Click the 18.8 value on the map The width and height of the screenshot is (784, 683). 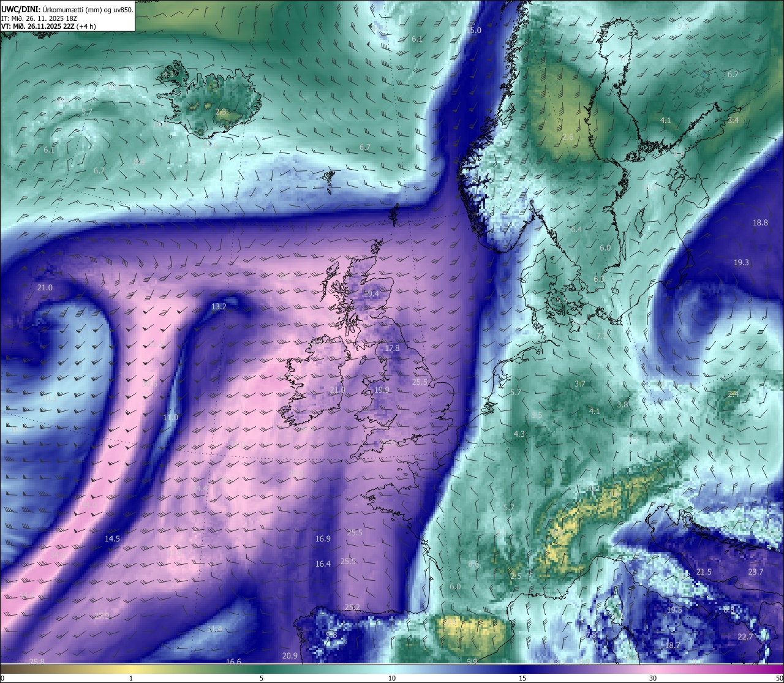click(x=760, y=223)
